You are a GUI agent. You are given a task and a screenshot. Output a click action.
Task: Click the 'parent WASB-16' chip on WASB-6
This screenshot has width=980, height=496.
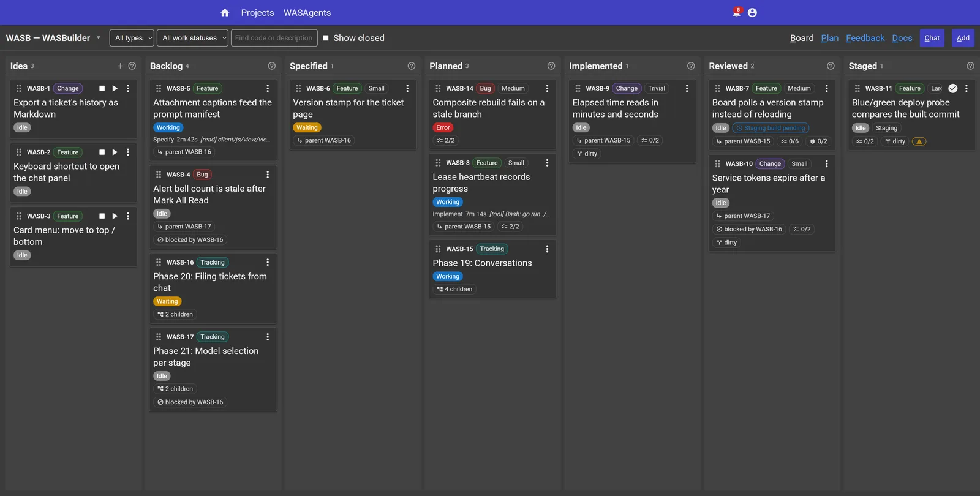324,141
